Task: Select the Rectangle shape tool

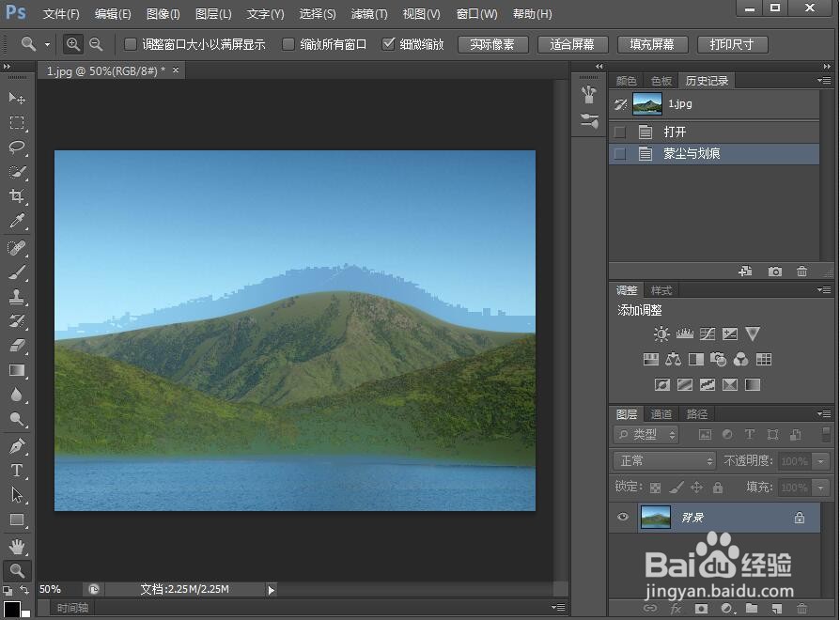Action: click(17, 519)
